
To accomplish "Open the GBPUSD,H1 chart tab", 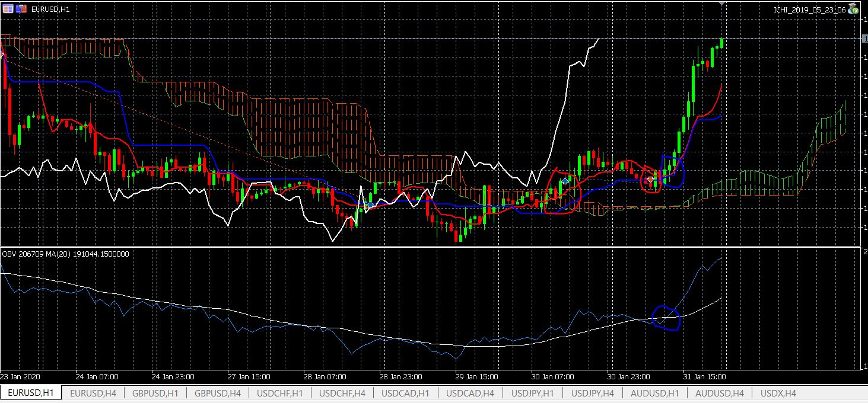I will (x=155, y=393).
